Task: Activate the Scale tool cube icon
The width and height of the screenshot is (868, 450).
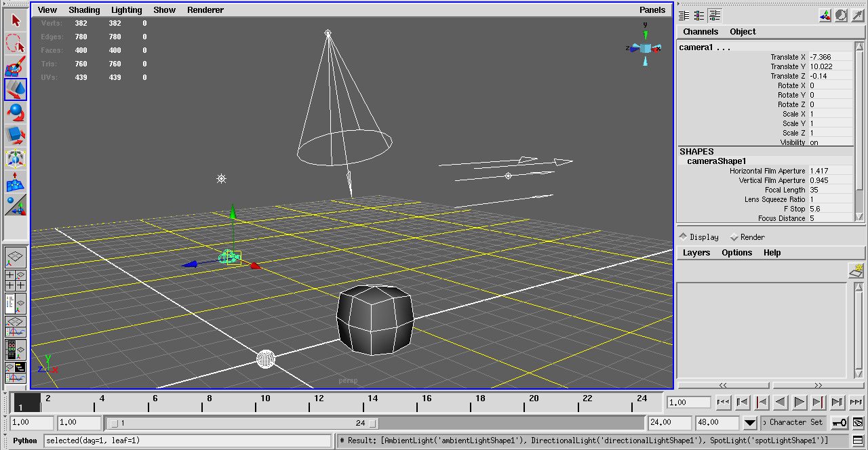Action: point(16,136)
